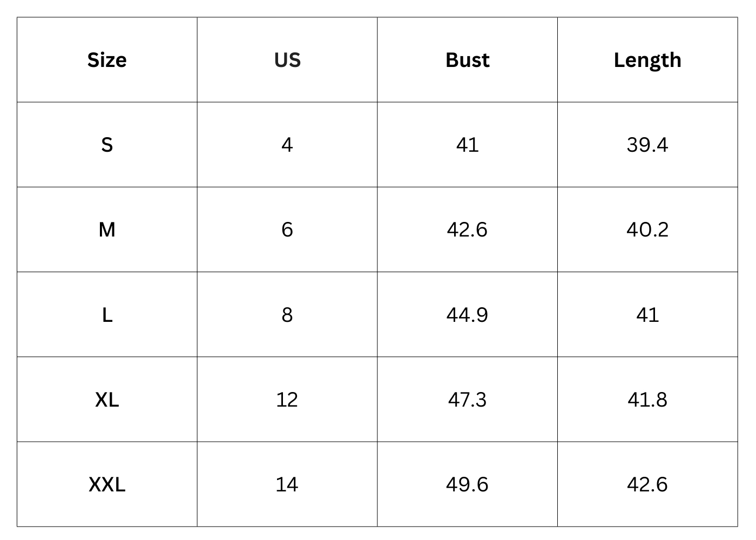Select US size 4 cell
756x540 pixels.
pyautogui.click(x=287, y=145)
